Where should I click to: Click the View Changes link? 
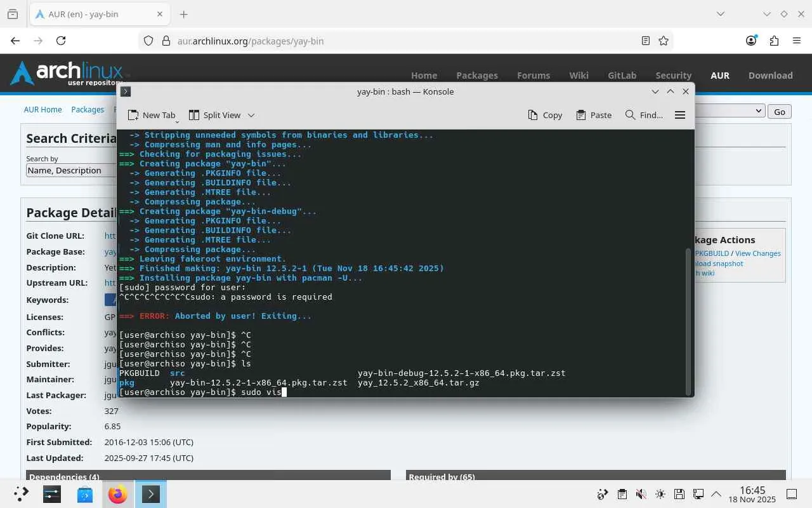[x=757, y=253]
